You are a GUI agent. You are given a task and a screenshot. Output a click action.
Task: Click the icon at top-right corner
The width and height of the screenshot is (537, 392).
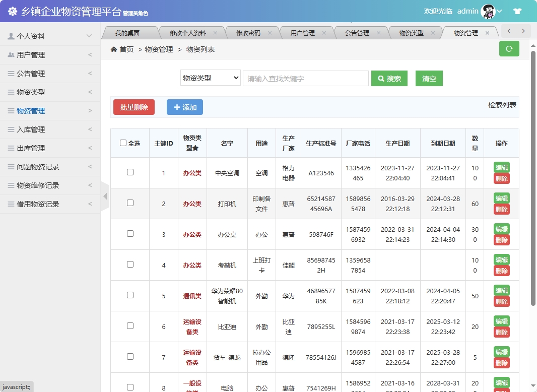coord(517,10)
